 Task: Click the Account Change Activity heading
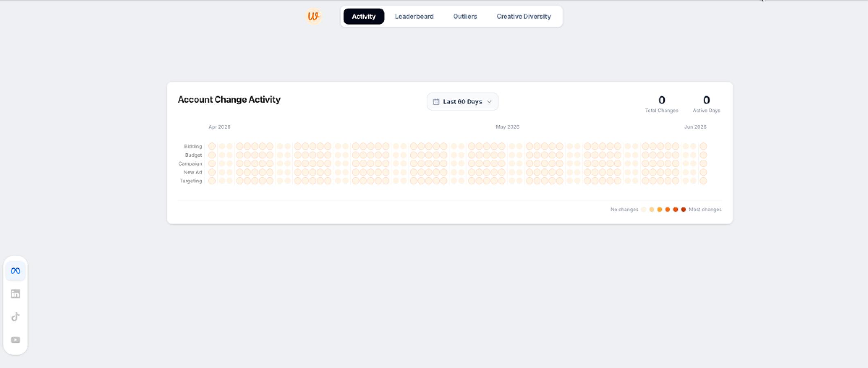click(229, 99)
